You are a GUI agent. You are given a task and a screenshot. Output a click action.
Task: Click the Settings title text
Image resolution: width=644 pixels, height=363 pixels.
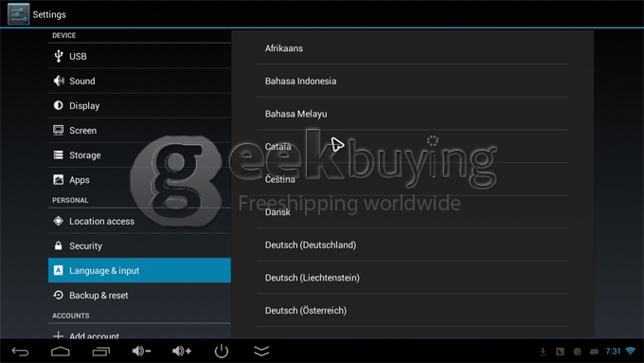click(49, 14)
